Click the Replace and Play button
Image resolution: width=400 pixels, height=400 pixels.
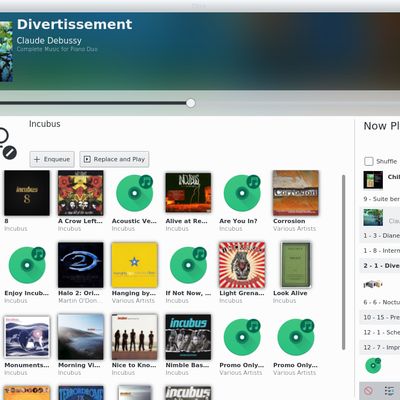tap(114, 159)
